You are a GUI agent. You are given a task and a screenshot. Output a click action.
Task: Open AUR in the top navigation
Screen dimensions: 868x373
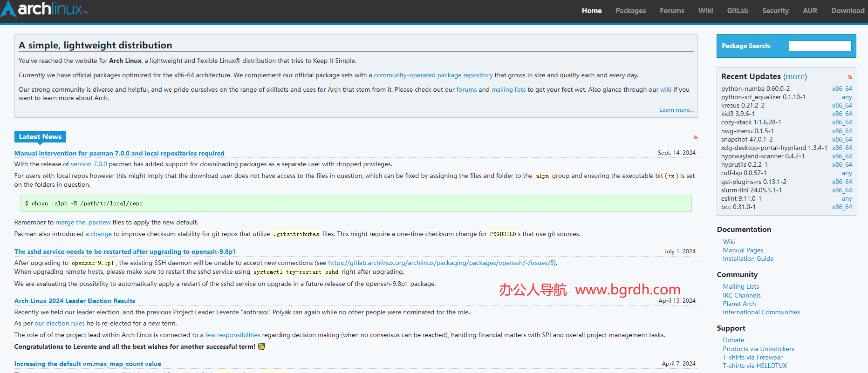point(810,11)
